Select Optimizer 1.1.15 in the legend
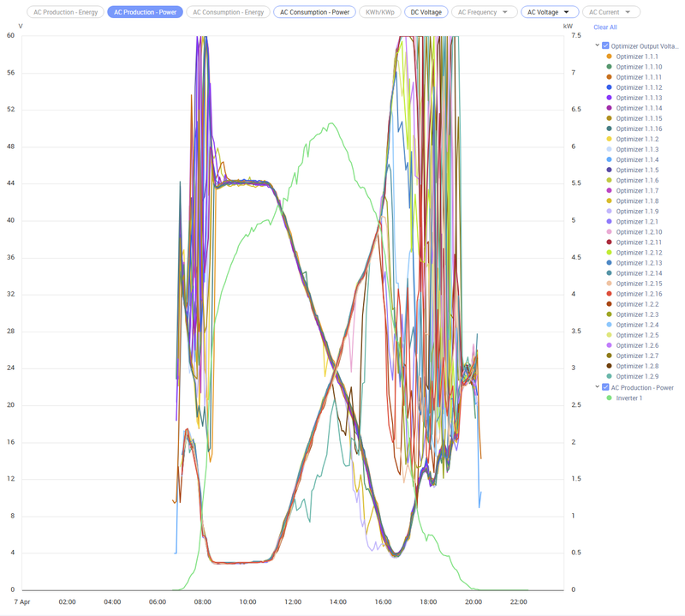This screenshot has width=685, height=616. pyautogui.click(x=639, y=118)
